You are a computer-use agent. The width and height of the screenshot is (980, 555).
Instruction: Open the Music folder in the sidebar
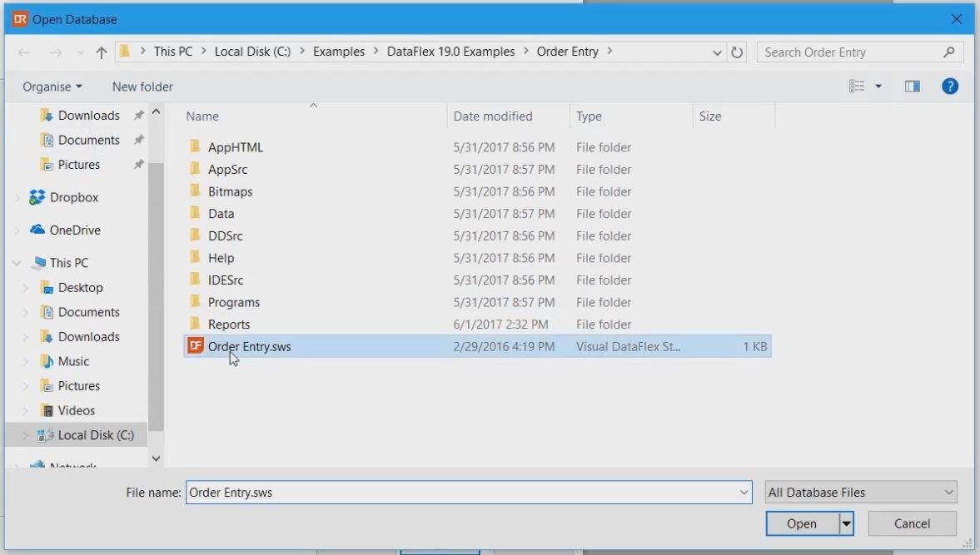point(73,361)
